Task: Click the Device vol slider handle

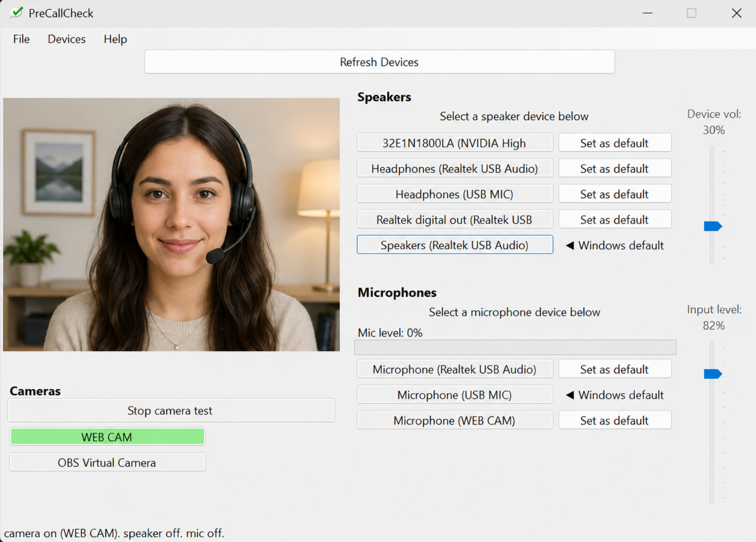Action: click(713, 226)
